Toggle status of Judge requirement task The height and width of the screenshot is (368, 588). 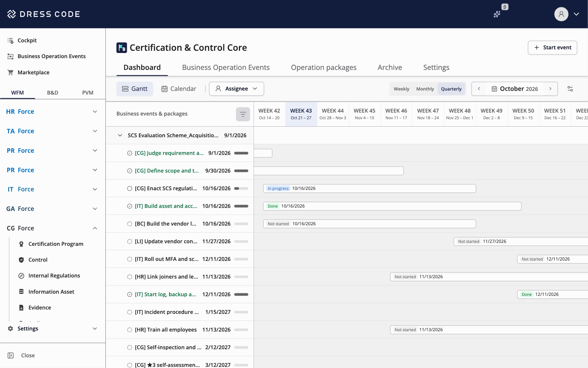129,153
